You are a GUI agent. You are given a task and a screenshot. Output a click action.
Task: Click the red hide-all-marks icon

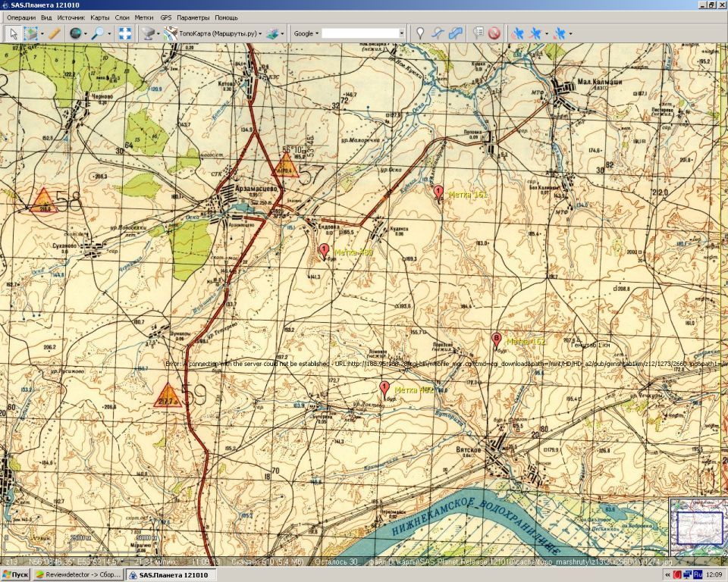pyautogui.click(x=494, y=33)
